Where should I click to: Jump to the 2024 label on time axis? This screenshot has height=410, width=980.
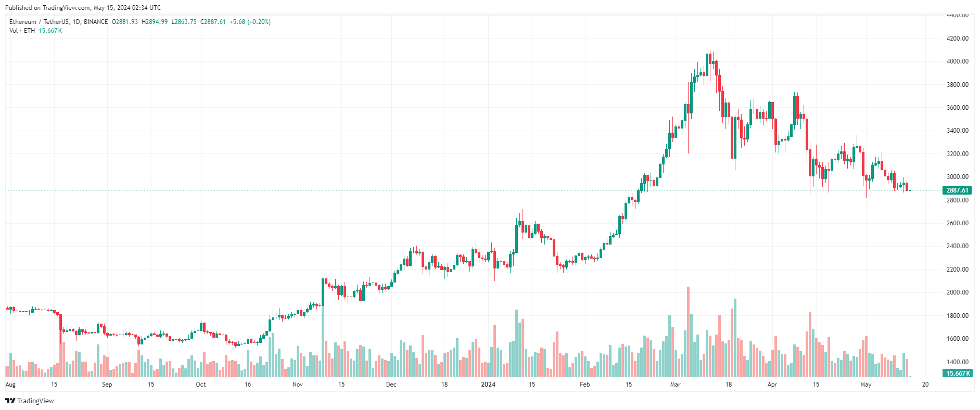pos(488,385)
